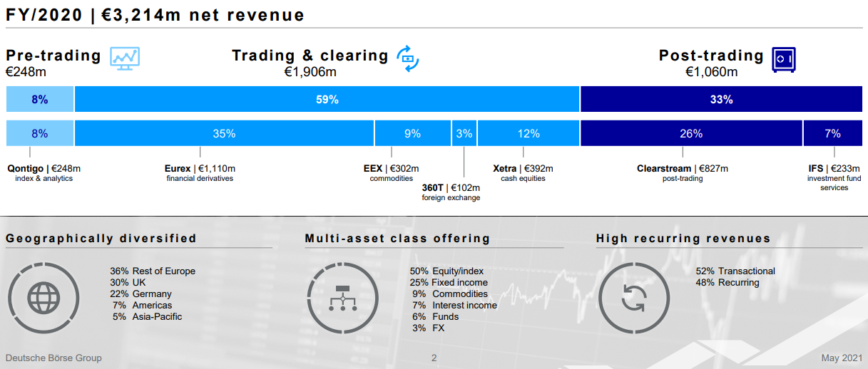Click the 'cash equities' caption

523,179
